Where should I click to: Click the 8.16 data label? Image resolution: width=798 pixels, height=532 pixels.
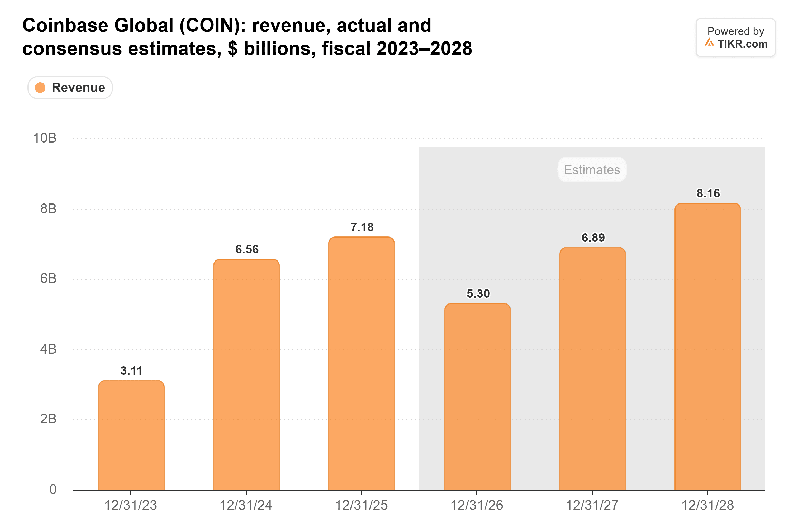pos(708,193)
